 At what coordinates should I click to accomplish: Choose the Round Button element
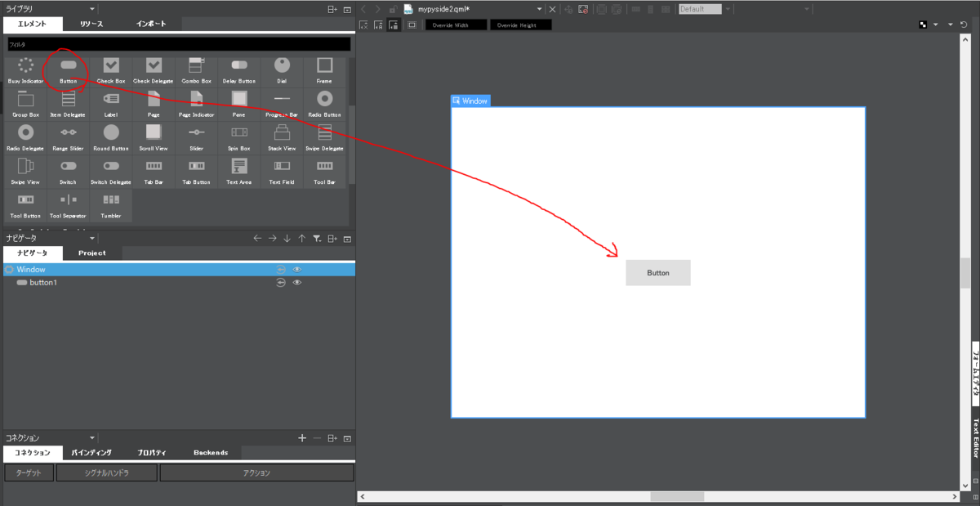[111, 138]
